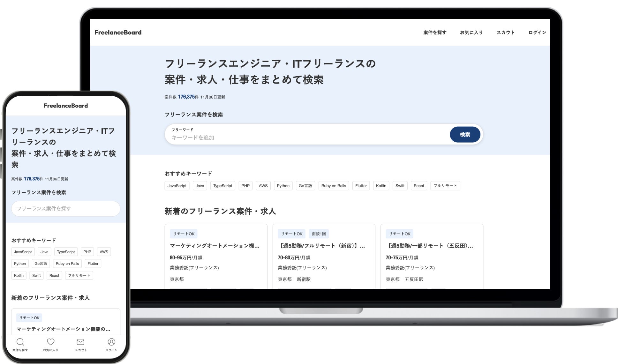Tap the mobile Swift keyword tag
Viewport: 618px width, 364px height.
(36, 275)
